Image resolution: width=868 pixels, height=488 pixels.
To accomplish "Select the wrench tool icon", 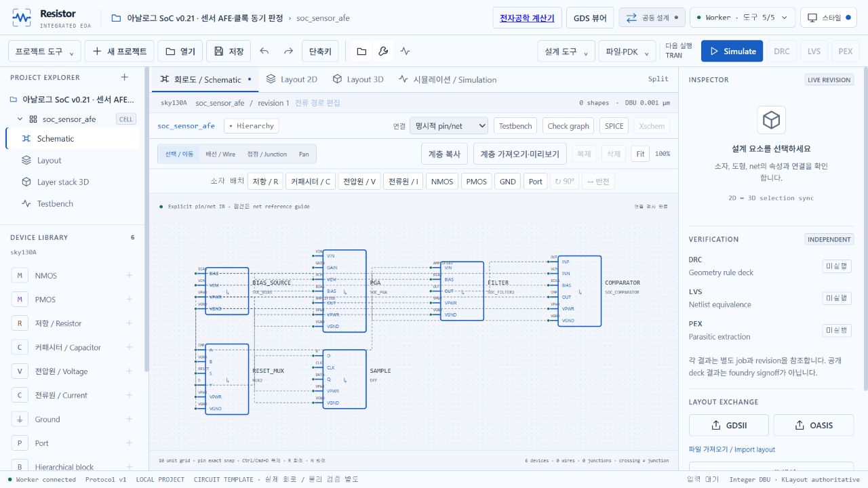I will [x=383, y=52].
